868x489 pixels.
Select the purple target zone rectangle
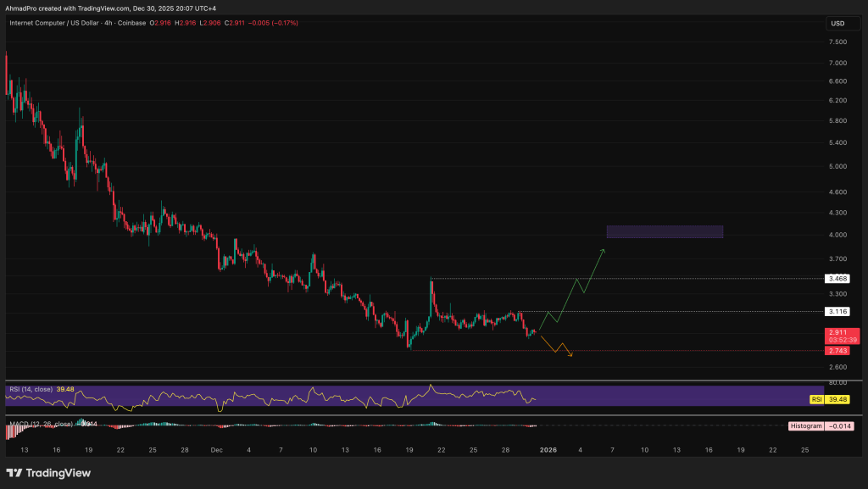pos(665,231)
